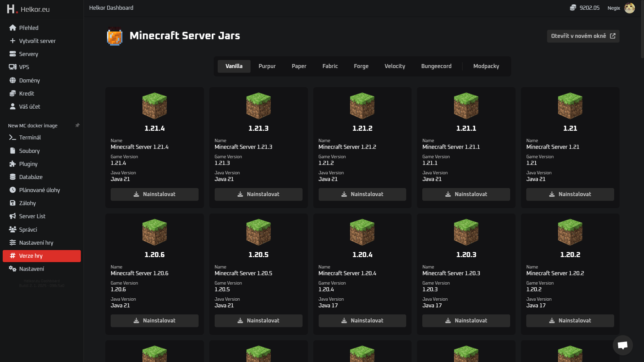This screenshot has height=362, width=644.
Task: Switch to the Forge tab
Action: (x=361, y=66)
